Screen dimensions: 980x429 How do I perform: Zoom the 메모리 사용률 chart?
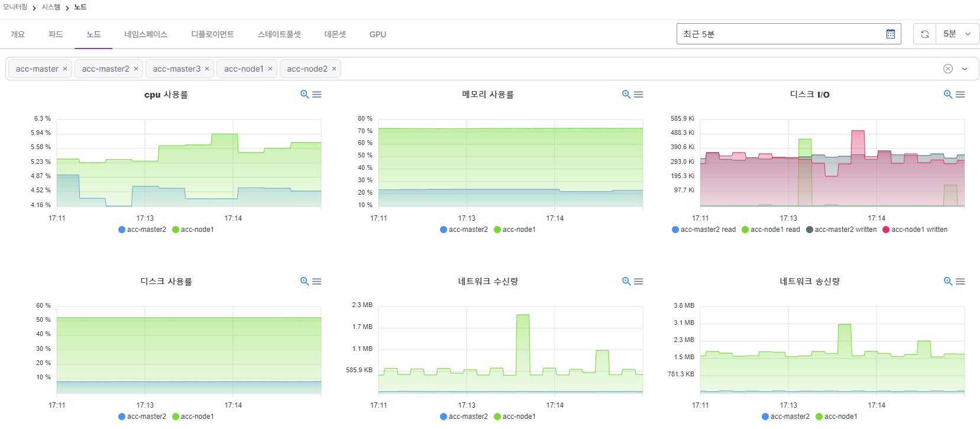[626, 94]
